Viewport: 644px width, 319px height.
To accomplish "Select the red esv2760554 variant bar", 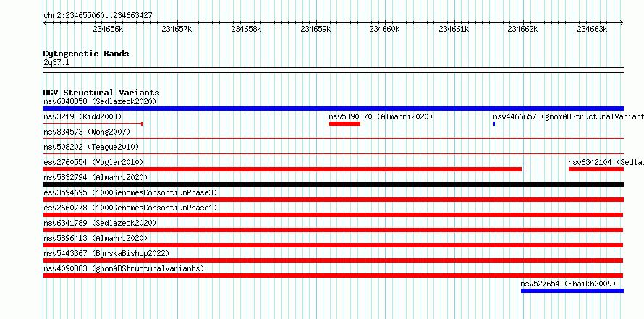I will (282, 169).
